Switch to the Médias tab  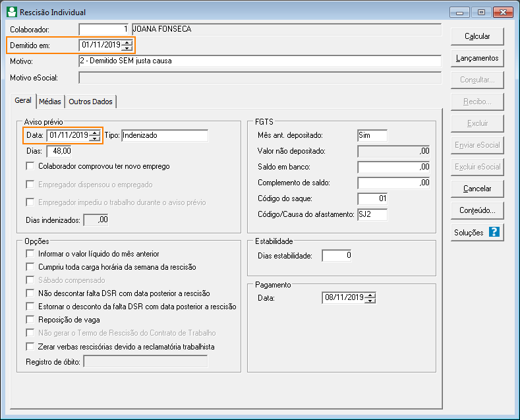tap(50, 102)
